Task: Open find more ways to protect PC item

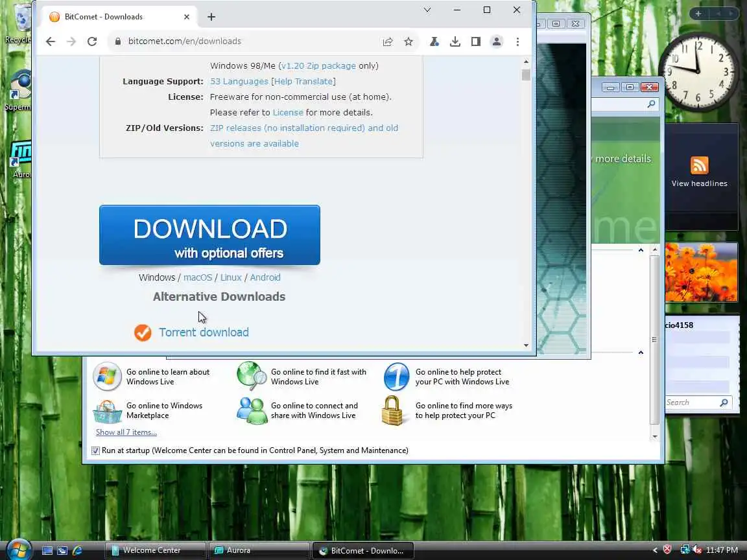Action: [448, 410]
